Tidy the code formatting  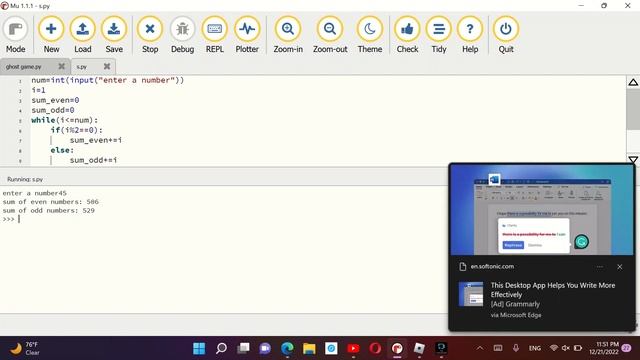coord(439,35)
